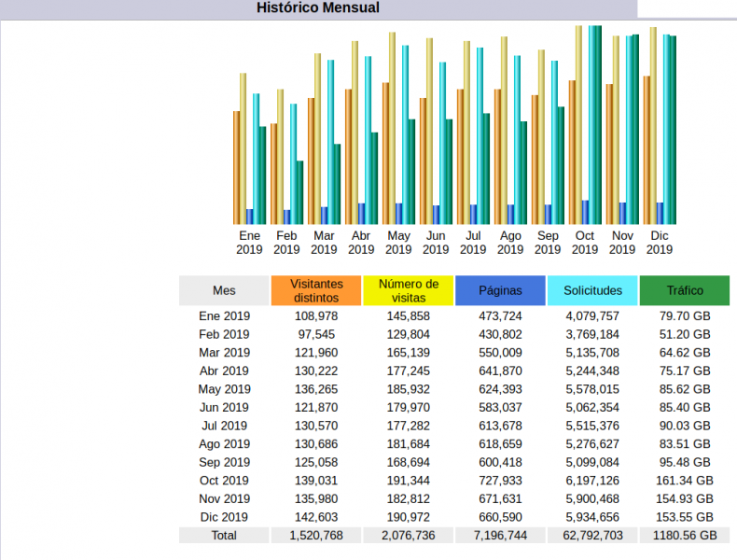Click the "Histórico Mensual" section title

(318, 8)
